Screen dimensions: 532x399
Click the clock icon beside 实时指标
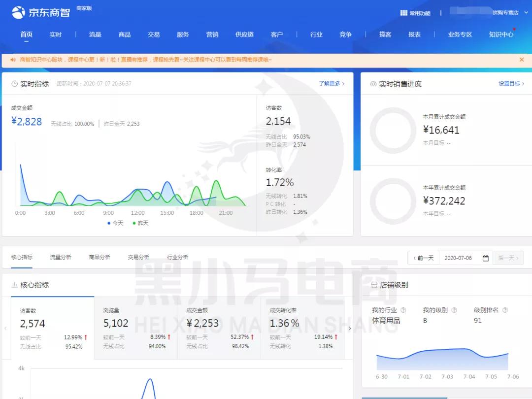[14, 84]
